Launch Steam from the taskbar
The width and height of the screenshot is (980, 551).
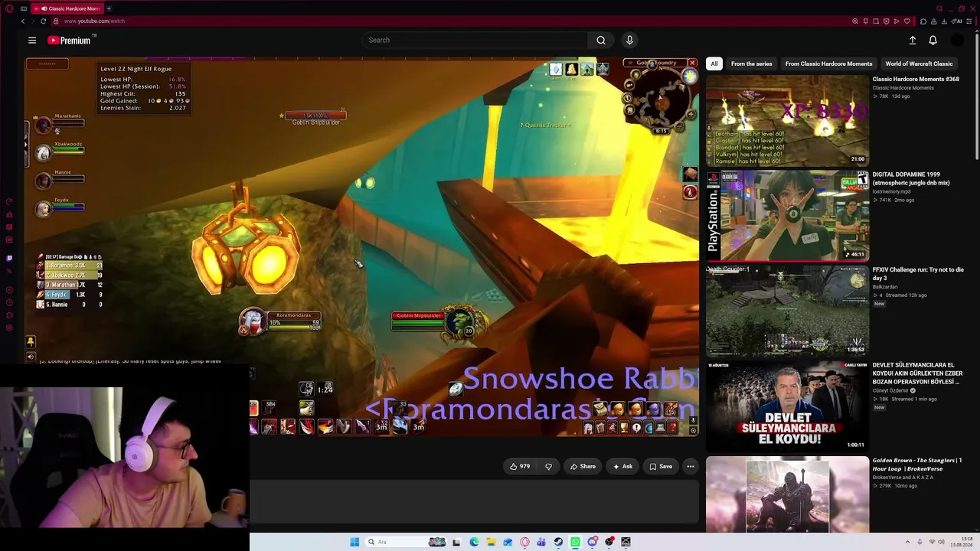click(558, 542)
